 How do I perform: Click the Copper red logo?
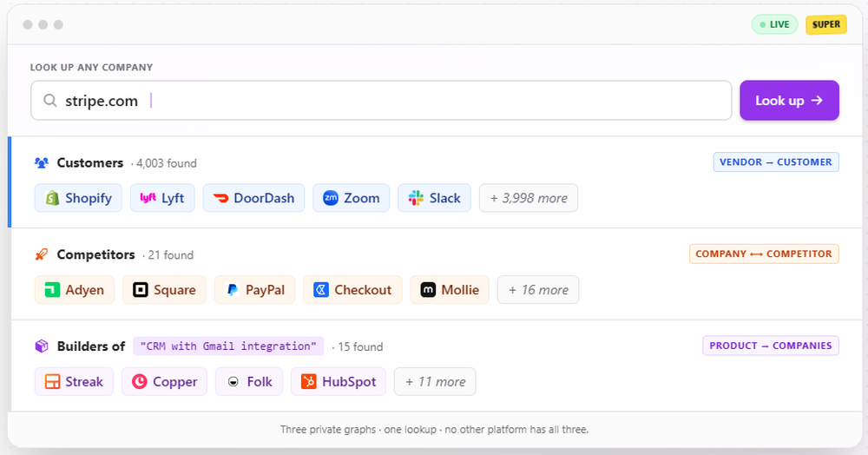coord(140,382)
